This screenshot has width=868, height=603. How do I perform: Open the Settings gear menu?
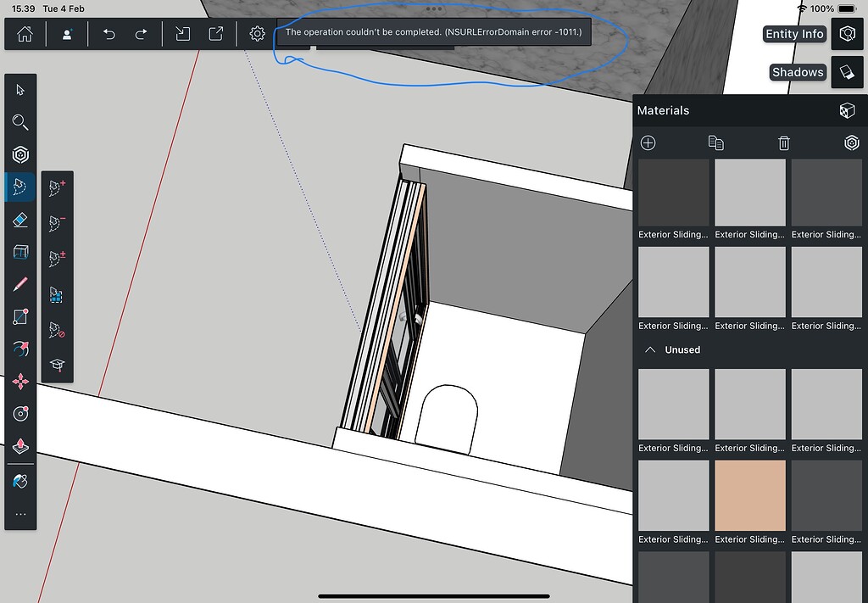[256, 34]
